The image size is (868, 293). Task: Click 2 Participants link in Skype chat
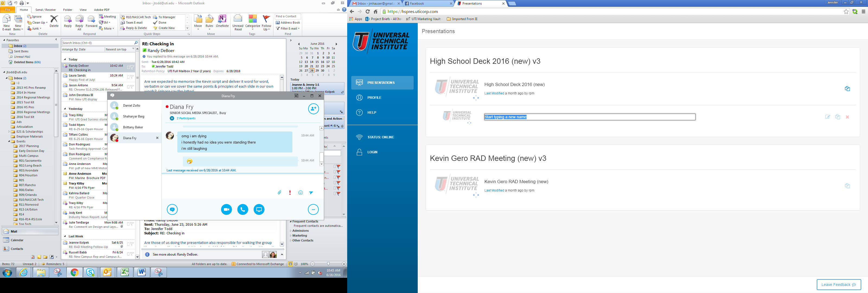point(186,118)
